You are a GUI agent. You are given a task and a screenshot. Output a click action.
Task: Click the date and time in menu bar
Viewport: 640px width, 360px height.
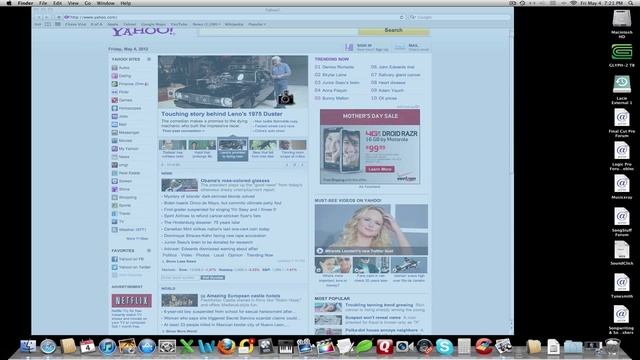pyautogui.click(x=602, y=3)
